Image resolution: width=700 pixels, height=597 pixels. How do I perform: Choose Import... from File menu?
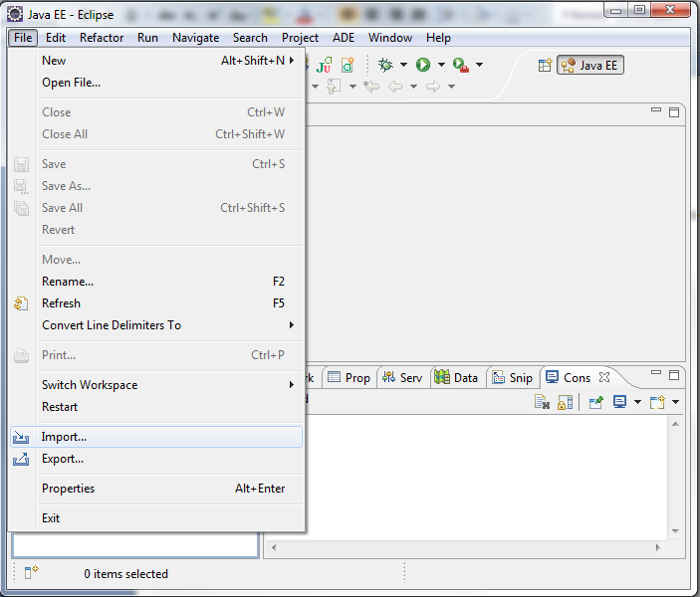[156, 437]
